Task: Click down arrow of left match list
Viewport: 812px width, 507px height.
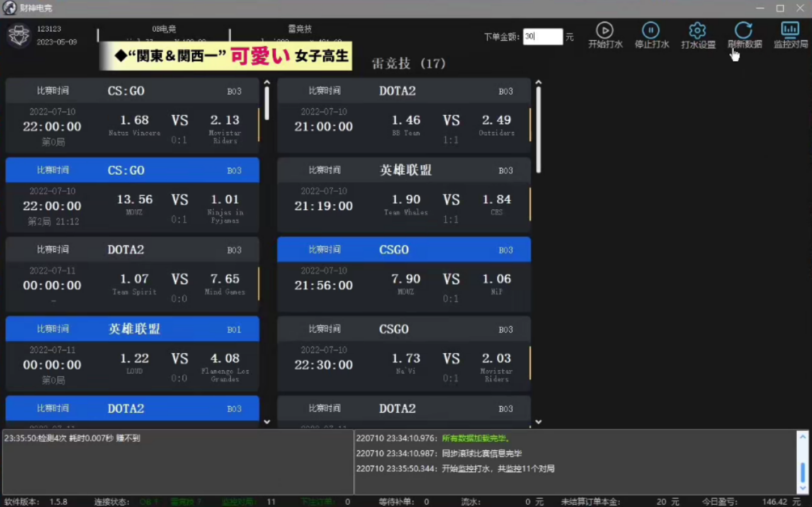Action: [267, 422]
